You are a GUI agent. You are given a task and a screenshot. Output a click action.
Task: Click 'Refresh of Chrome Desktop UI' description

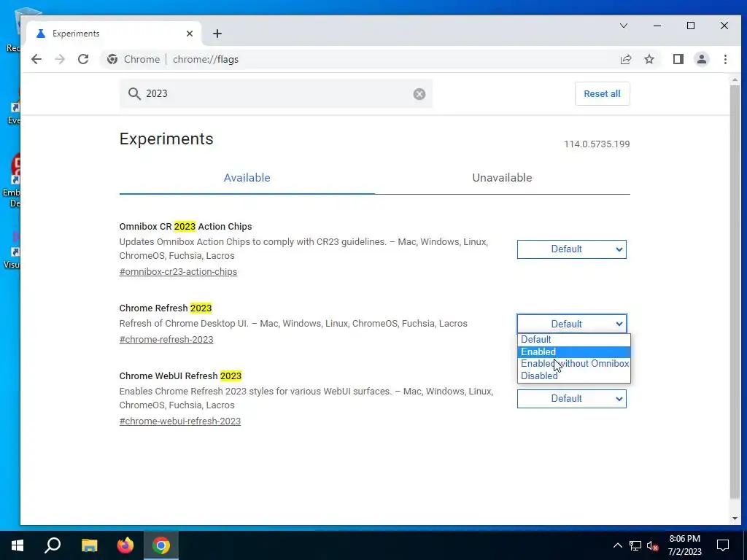pyautogui.click(x=293, y=324)
